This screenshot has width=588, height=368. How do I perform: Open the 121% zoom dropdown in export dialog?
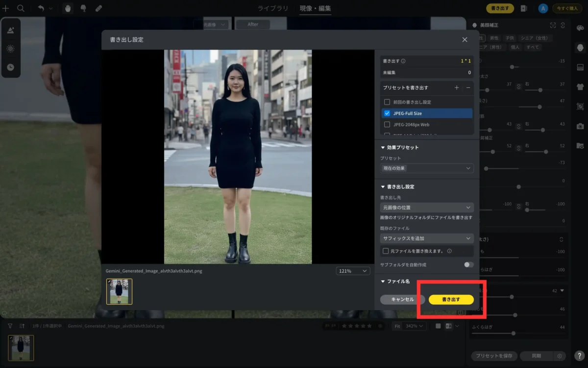tap(353, 271)
